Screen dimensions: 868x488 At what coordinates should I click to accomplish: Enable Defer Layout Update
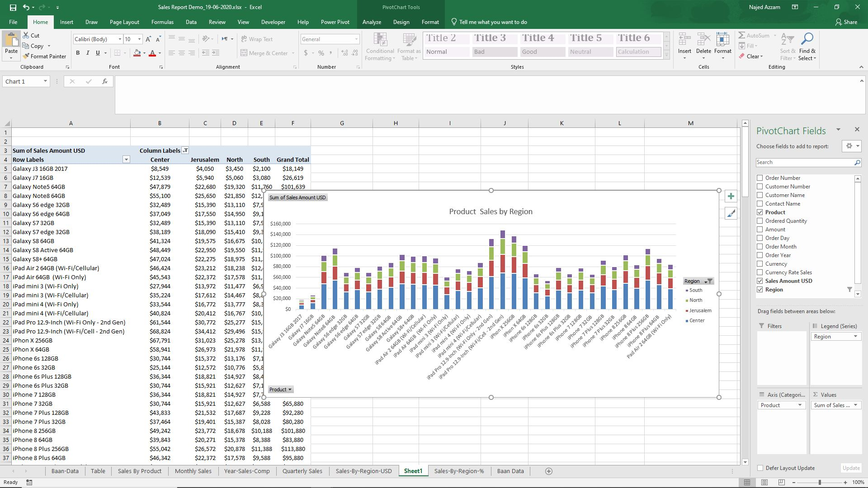tap(760, 468)
